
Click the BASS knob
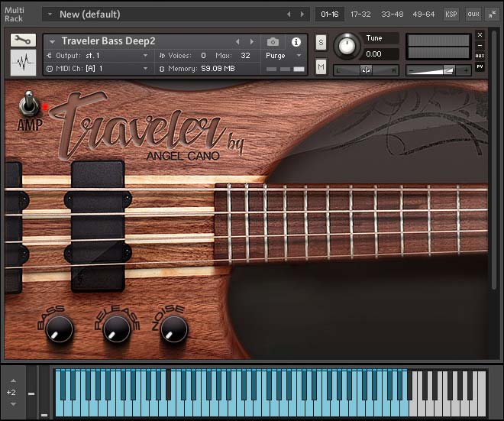(59, 329)
